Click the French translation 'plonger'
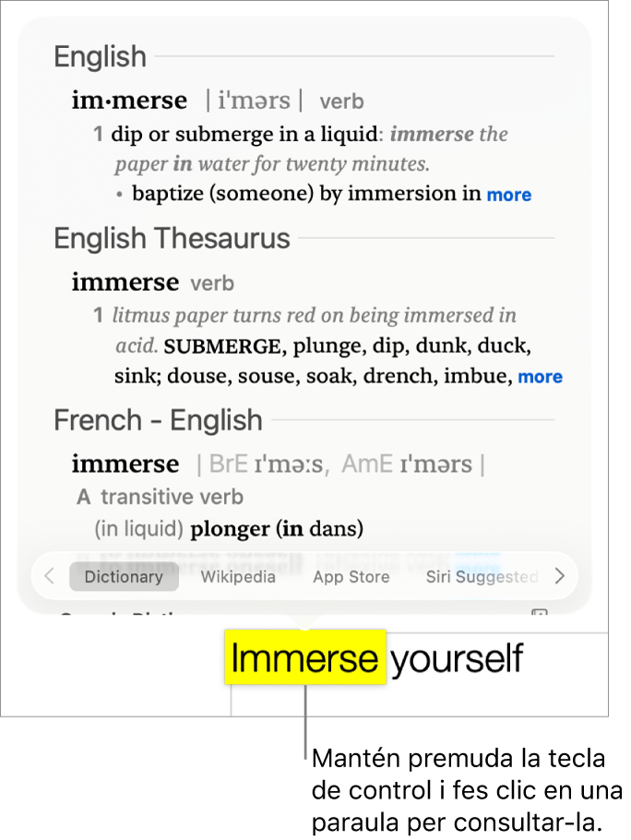 click(x=230, y=529)
